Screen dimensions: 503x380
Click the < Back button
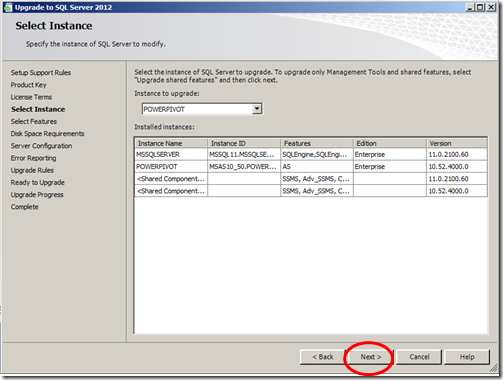(x=323, y=357)
